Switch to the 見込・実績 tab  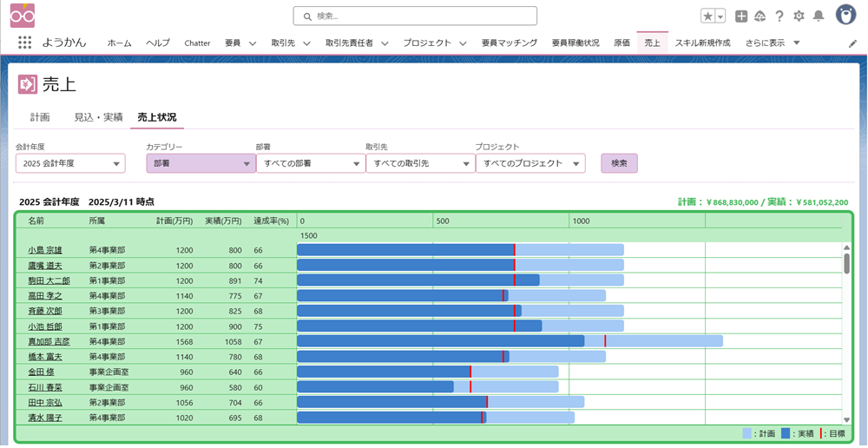[98, 117]
